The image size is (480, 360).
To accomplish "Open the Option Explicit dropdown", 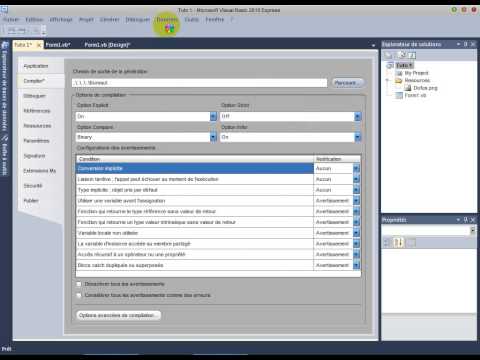I will (x=213, y=116).
